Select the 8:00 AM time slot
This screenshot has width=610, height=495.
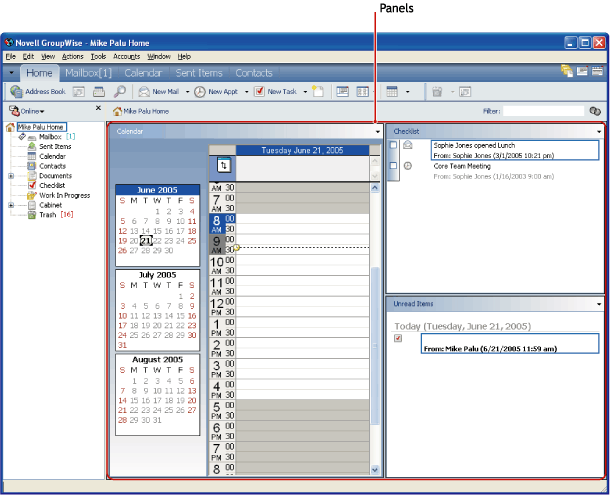point(302,219)
